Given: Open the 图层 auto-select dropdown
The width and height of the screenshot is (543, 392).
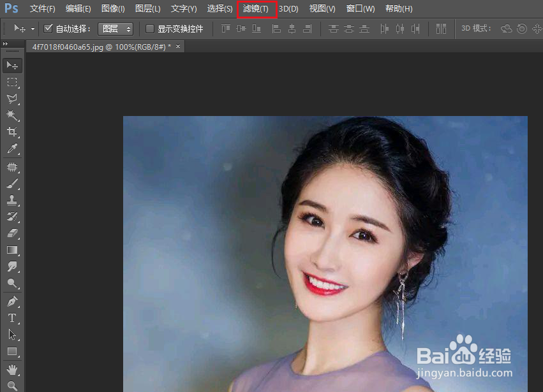Looking at the screenshot, I should (x=115, y=29).
